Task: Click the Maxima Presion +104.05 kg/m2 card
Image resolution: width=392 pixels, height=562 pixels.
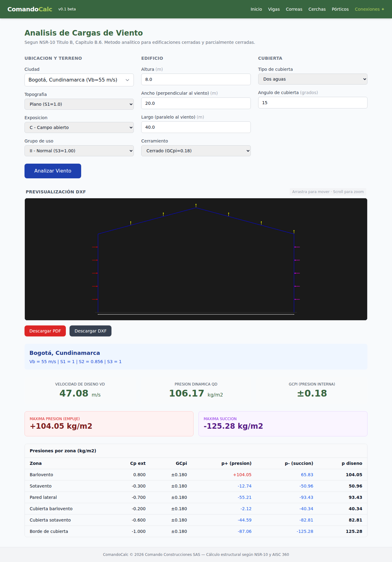Action: click(x=109, y=424)
